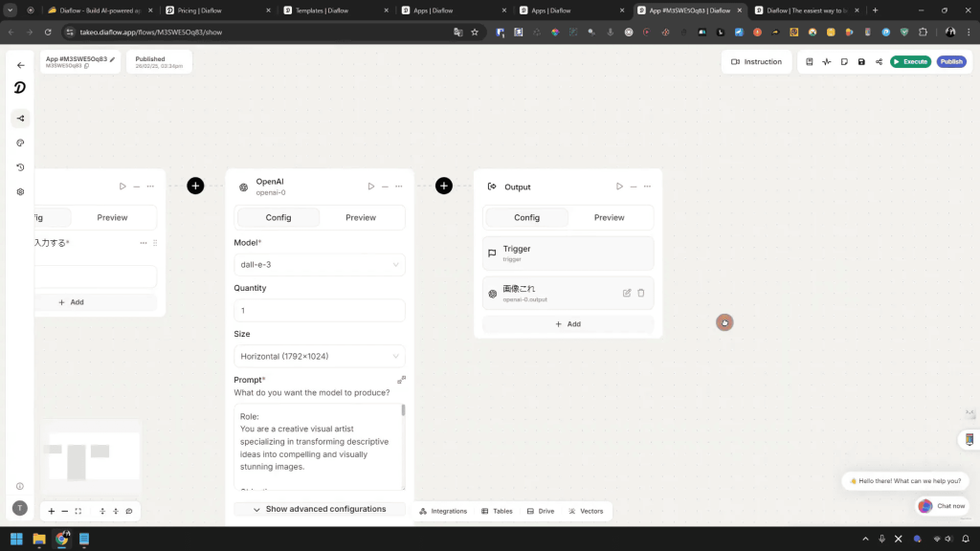Open Tables in the bottom bar

coord(497,511)
